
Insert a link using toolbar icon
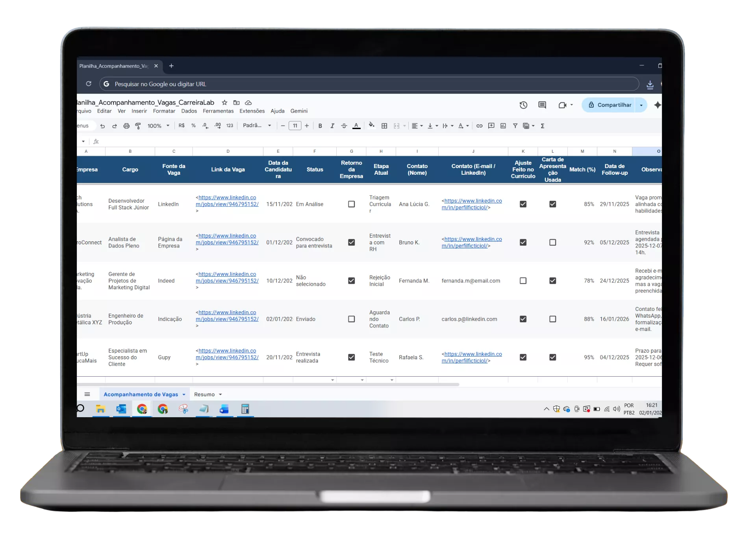tap(479, 126)
